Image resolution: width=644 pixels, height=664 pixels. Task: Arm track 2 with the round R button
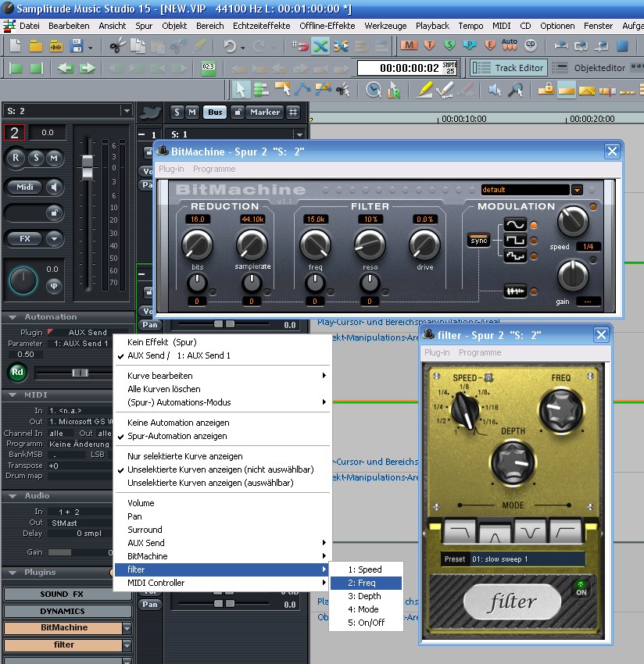tap(16, 158)
